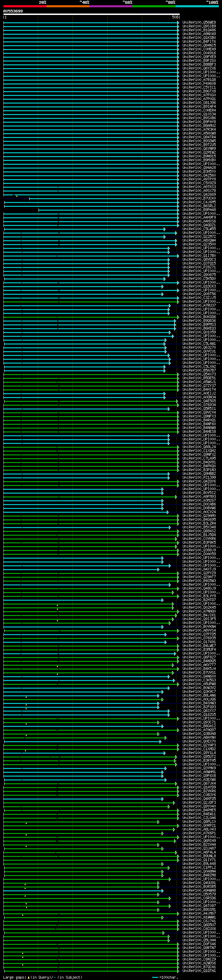Open hit UniRef100_B4FIT6
Viewport: 222px width, 980px height.
pyautogui.click(x=199, y=41)
